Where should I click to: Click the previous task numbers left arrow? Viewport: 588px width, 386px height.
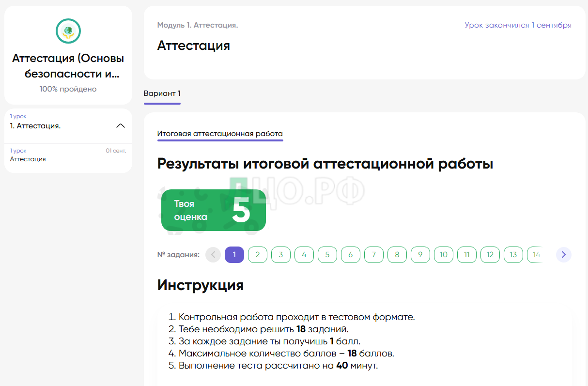point(213,255)
